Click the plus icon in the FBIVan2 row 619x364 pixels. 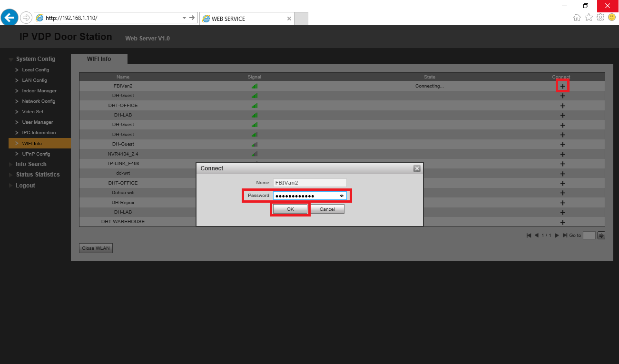pyautogui.click(x=563, y=86)
